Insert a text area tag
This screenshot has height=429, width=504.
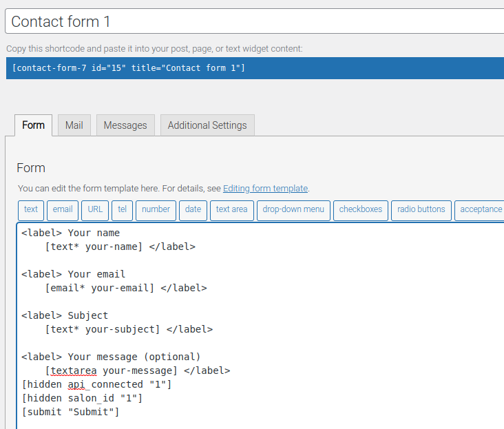[x=232, y=211]
